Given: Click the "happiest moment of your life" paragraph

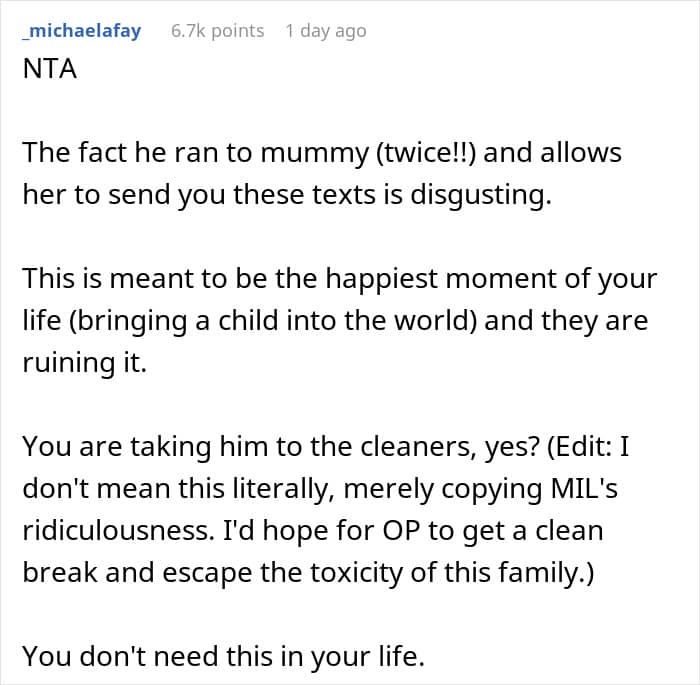Looking at the screenshot, I should (x=340, y=278).
